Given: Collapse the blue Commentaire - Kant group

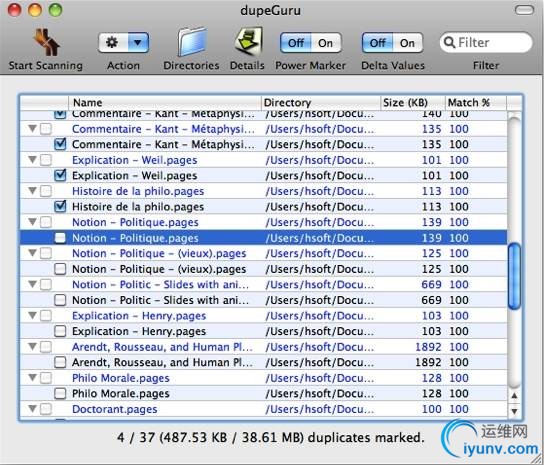Looking at the screenshot, I should pos(32,129).
